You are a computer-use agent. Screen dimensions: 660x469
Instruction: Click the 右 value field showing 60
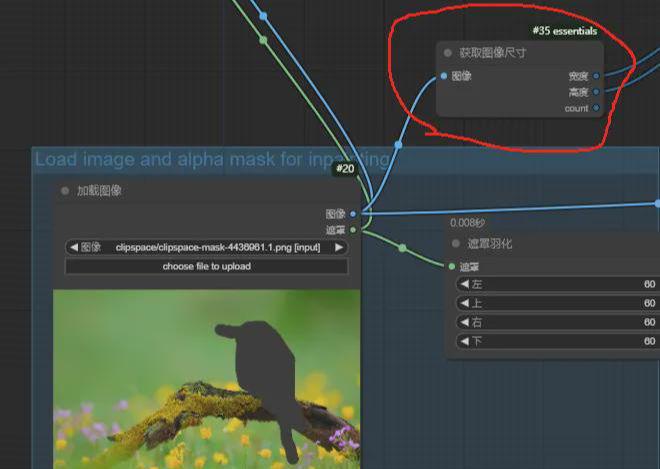coord(558,322)
